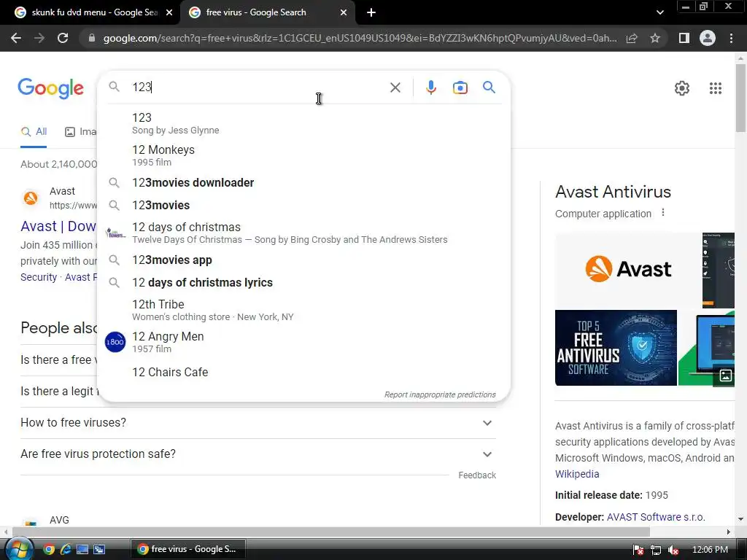Open Chrome profile avatar

click(x=708, y=38)
